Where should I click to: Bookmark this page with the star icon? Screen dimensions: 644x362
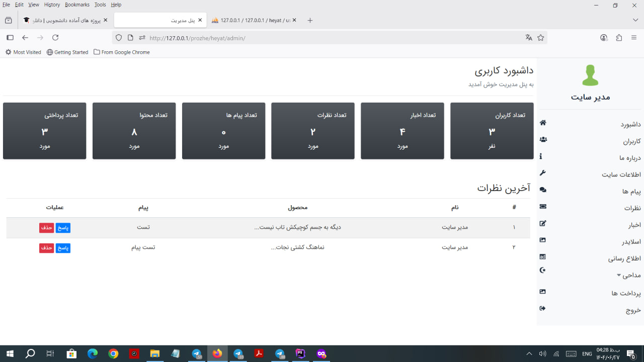point(541,38)
